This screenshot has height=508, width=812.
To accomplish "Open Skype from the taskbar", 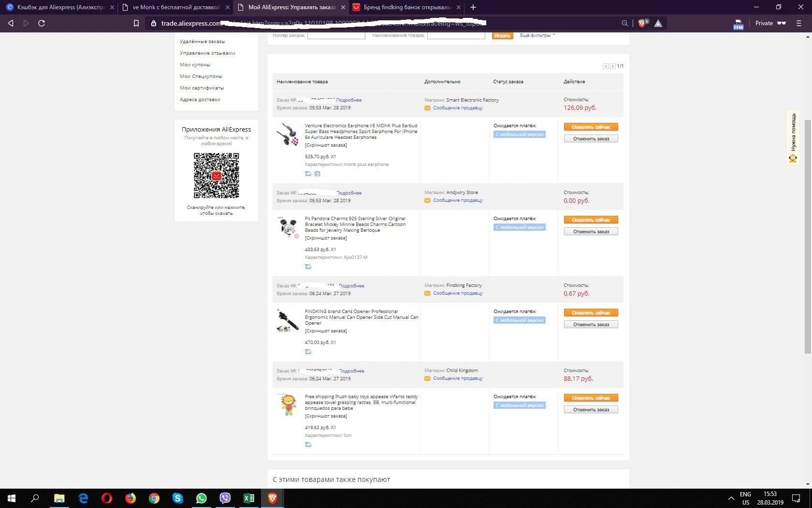I will point(178,498).
